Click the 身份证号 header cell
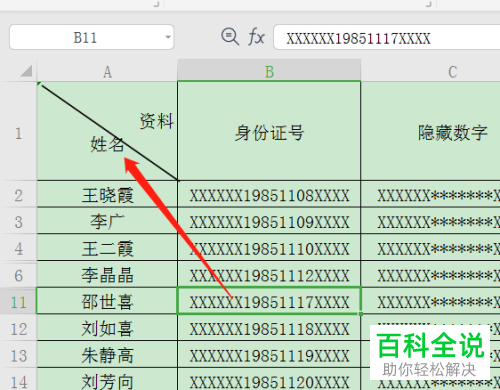500x390 pixels. pyautogui.click(x=269, y=131)
